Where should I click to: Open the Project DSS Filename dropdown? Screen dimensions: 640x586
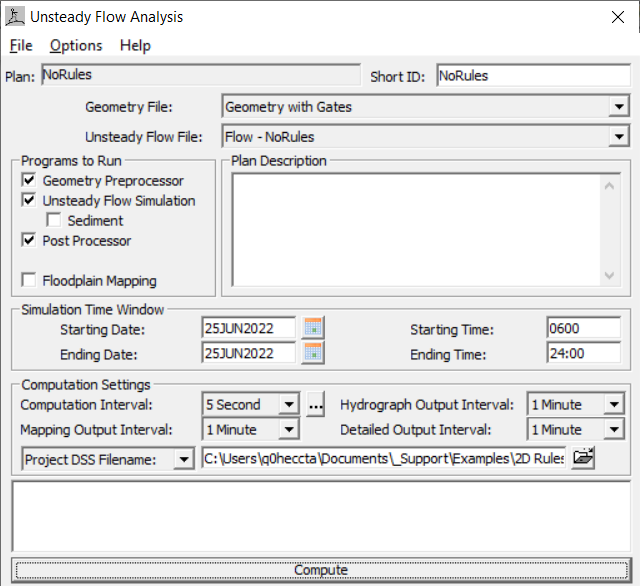click(183, 459)
